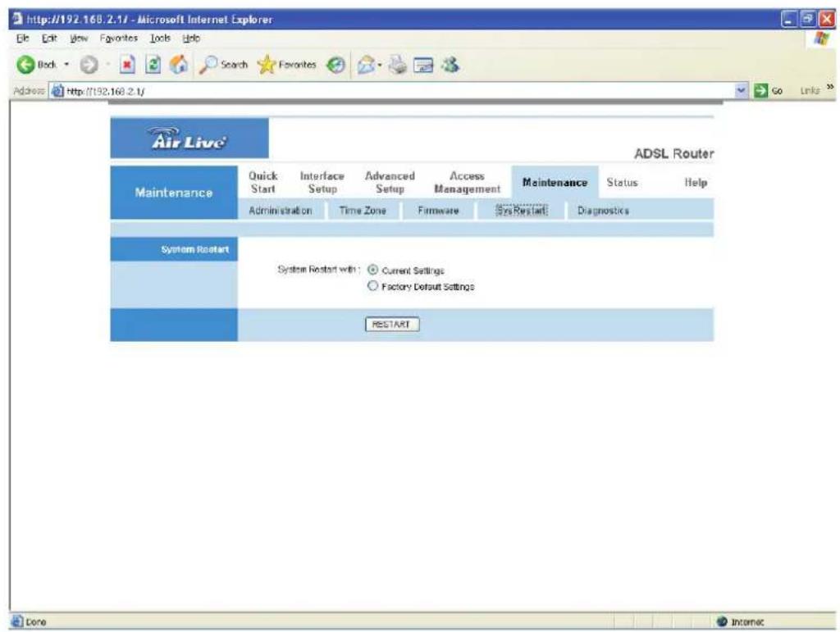Open Time Zone sub-tab
The width and height of the screenshot is (840, 632).
coord(363,211)
